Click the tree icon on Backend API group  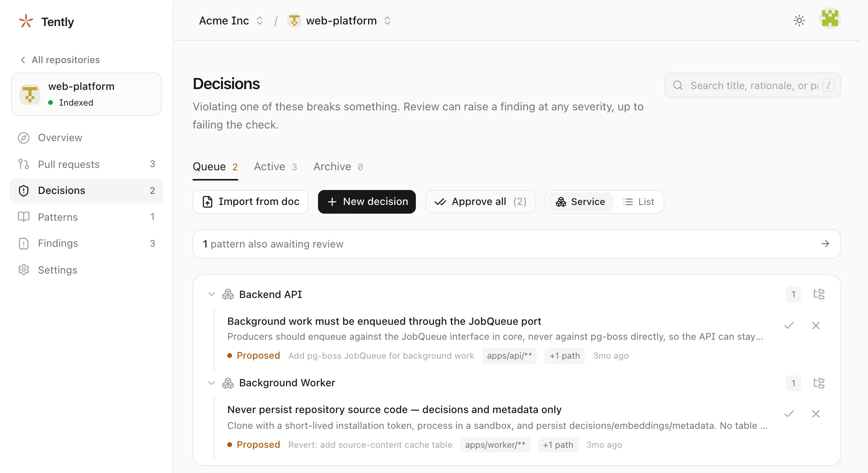point(819,294)
